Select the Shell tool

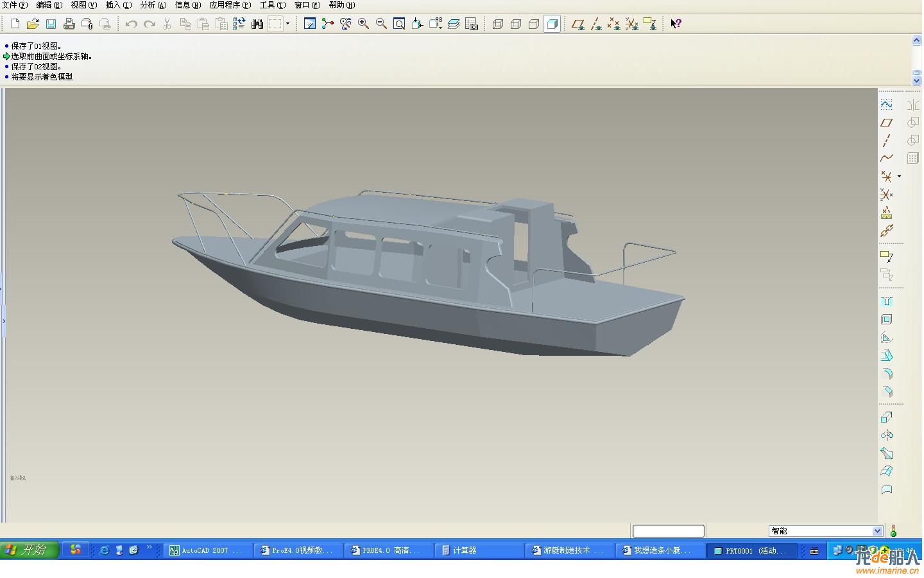coord(887,319)
